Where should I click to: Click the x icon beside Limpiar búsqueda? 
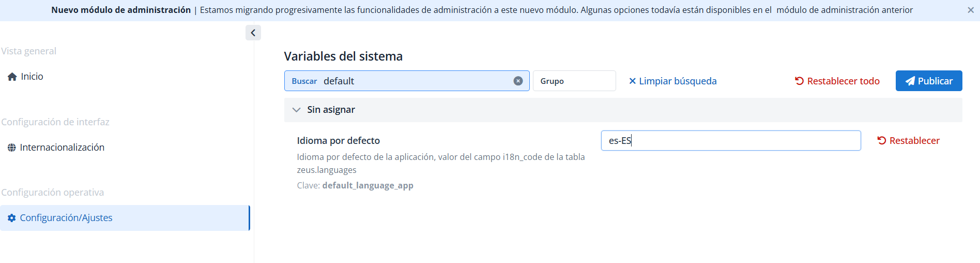tap(632, 81)
